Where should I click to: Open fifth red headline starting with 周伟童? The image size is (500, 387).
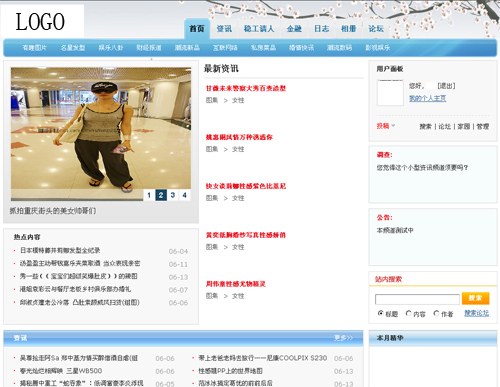[x=236, y=284]
